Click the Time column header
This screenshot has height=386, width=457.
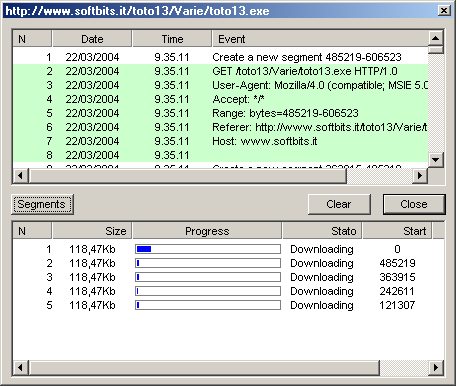(172, 39)
